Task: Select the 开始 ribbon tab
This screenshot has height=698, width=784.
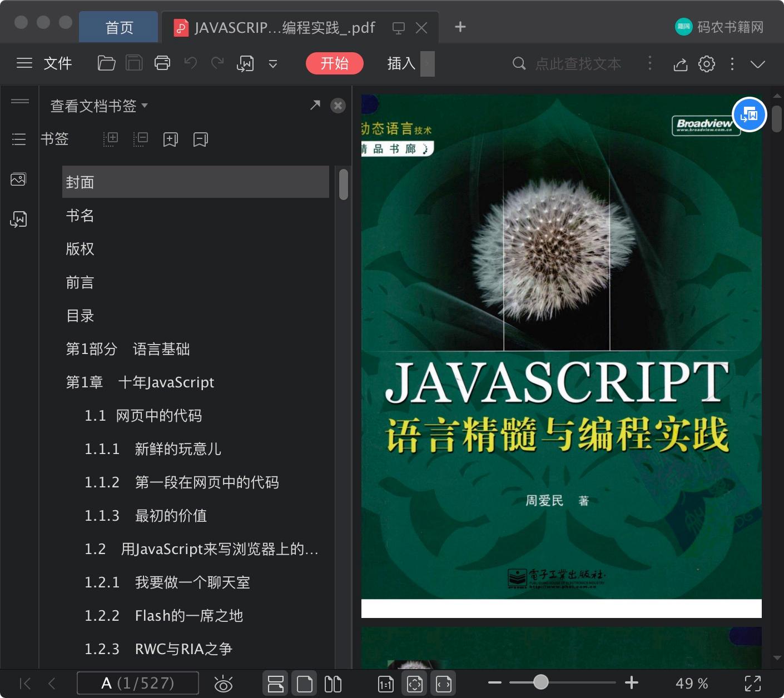Action: [x=335, y=63]
